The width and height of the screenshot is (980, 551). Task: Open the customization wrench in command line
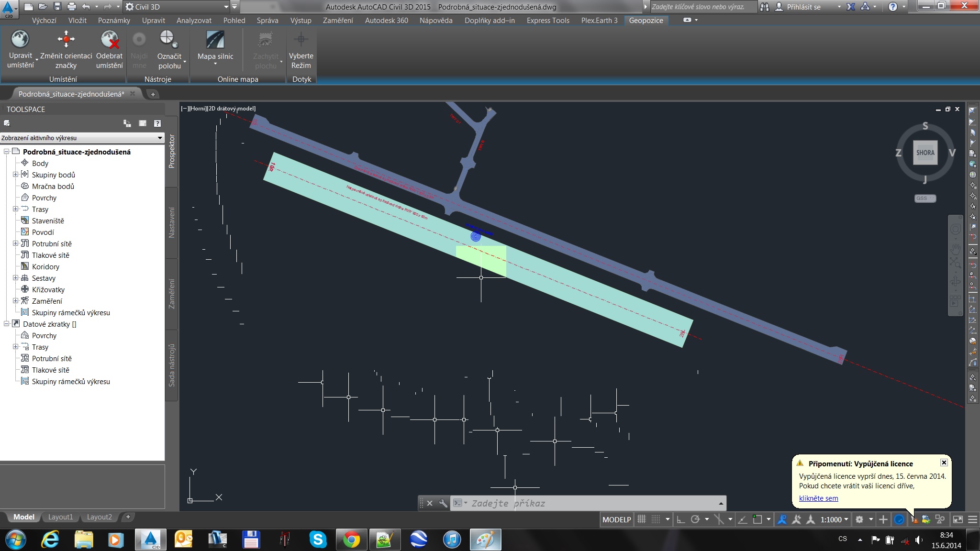coord(443,503)
